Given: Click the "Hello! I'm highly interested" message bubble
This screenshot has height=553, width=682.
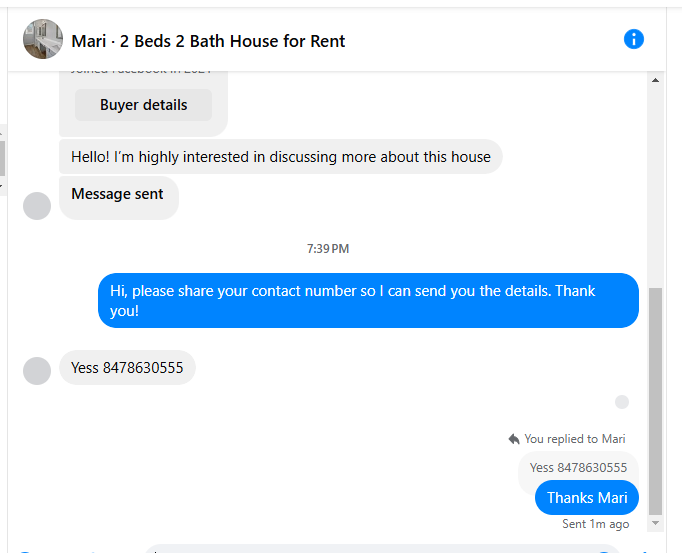Looking at the screenshot, I should [x=281, y=157].
